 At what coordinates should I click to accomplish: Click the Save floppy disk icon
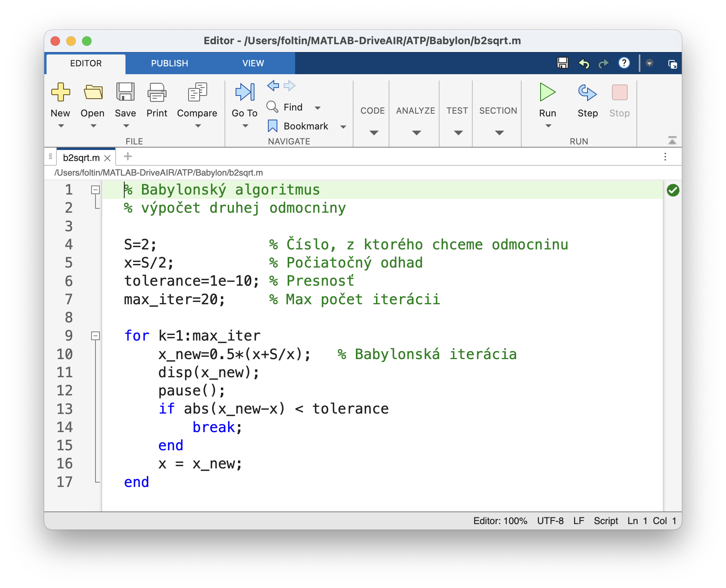pyautogui.click(x=125, y=92)
